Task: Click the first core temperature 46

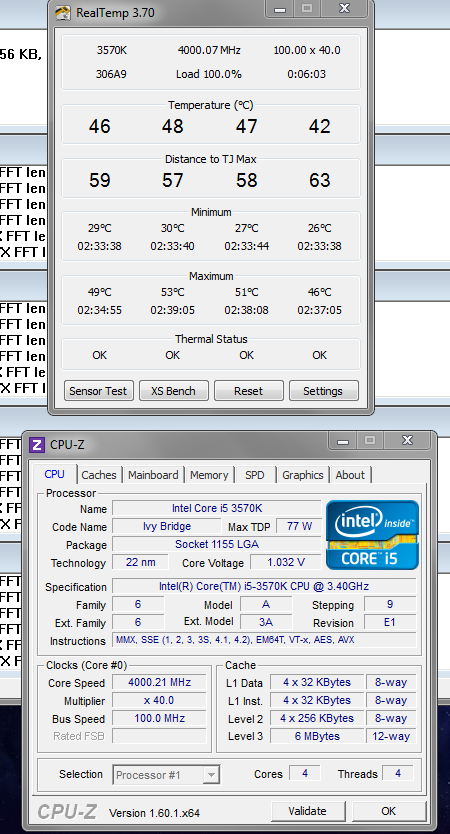Action: (99, 127)
